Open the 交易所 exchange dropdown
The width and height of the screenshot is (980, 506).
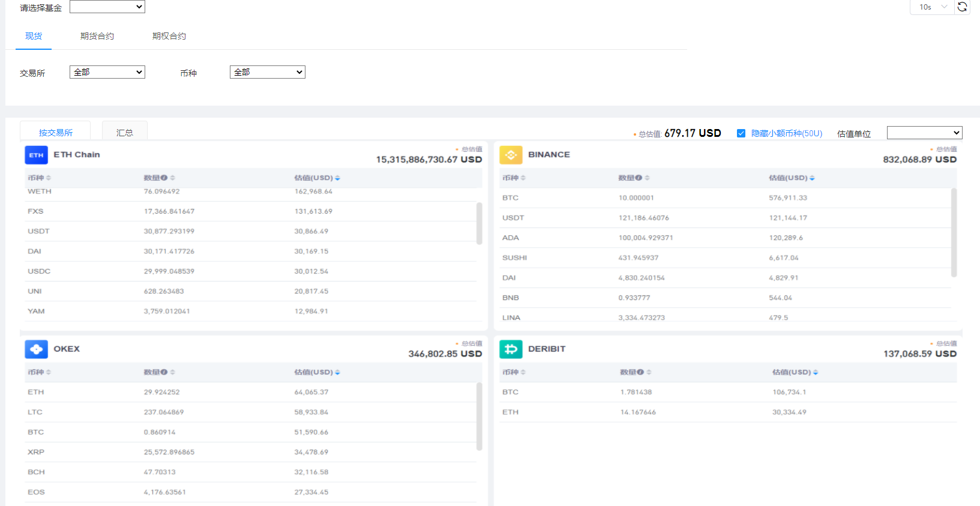[x=107, y=72]
